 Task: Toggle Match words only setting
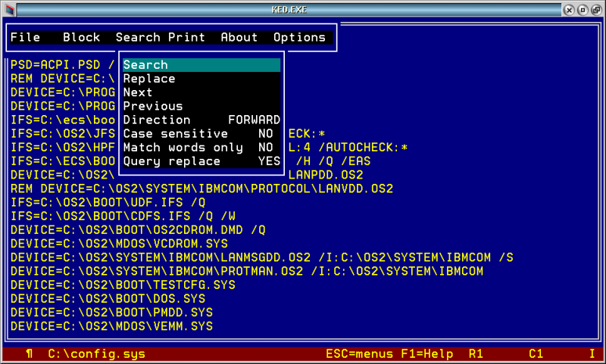click(x=201, y=147)
